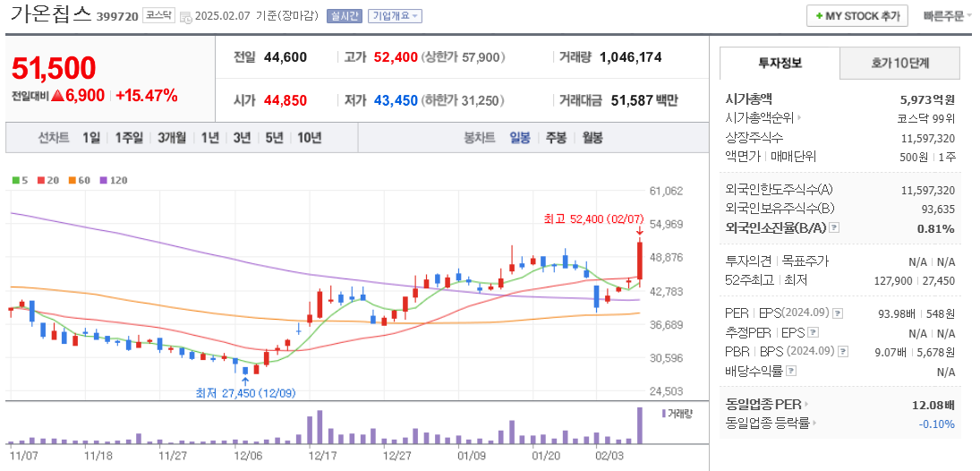Click the purple 120-day moving average legend

(x=114, y=180)
